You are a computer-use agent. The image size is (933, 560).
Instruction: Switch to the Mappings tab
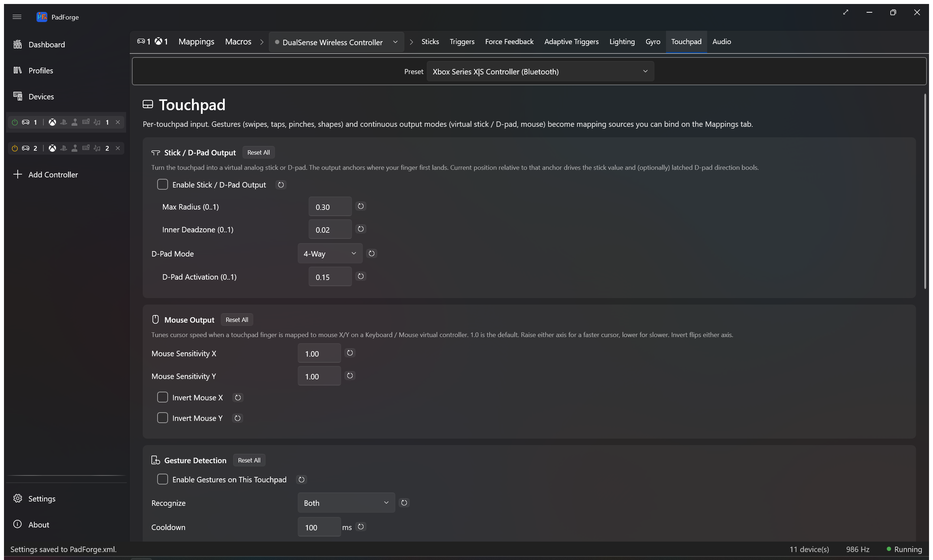tap(196, 42)
